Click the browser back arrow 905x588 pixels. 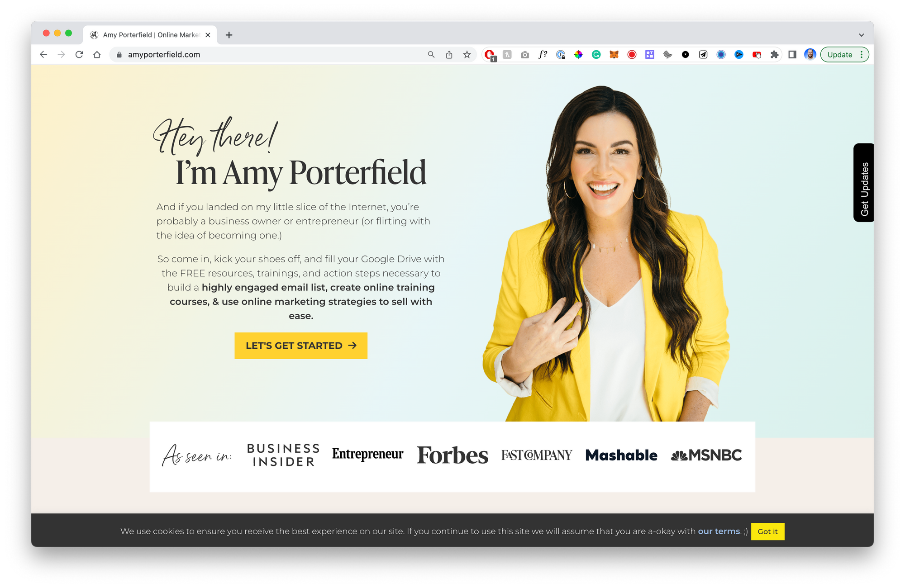43,55
